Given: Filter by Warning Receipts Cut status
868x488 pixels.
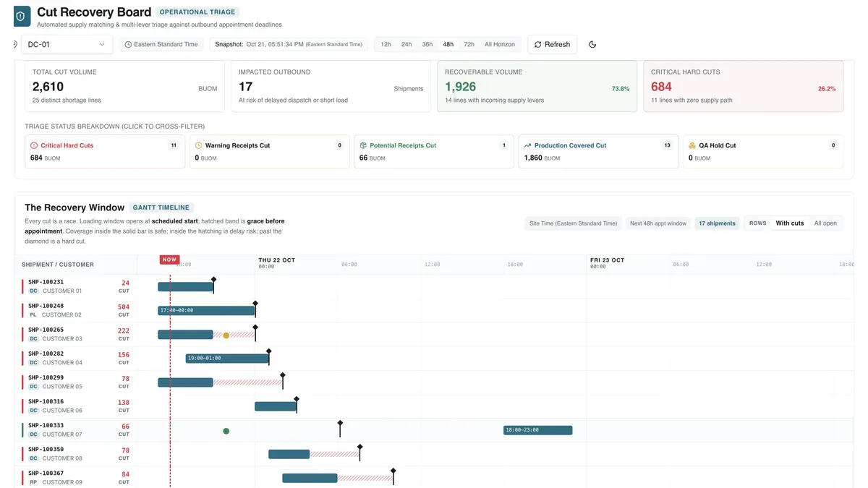Looking at the screenshot, I should click(269, 151).
